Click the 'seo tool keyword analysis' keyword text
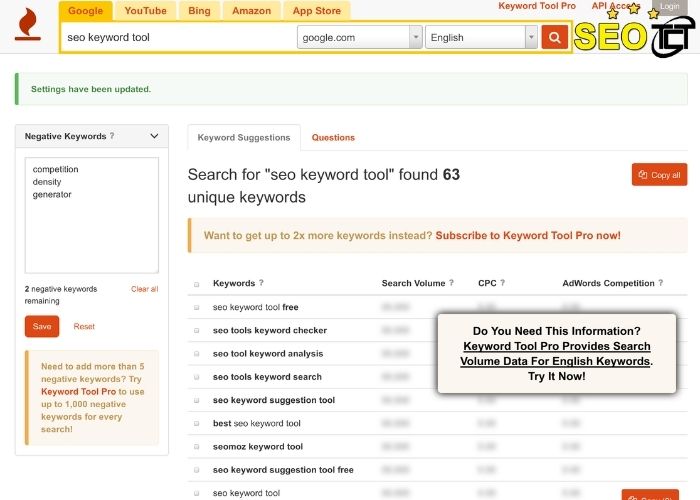The height and width of the screenshot is (500, 700). point(268,354)
